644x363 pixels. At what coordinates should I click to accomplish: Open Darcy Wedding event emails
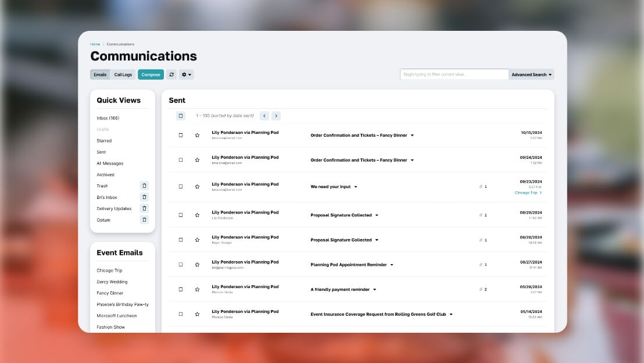pos(112,282)
